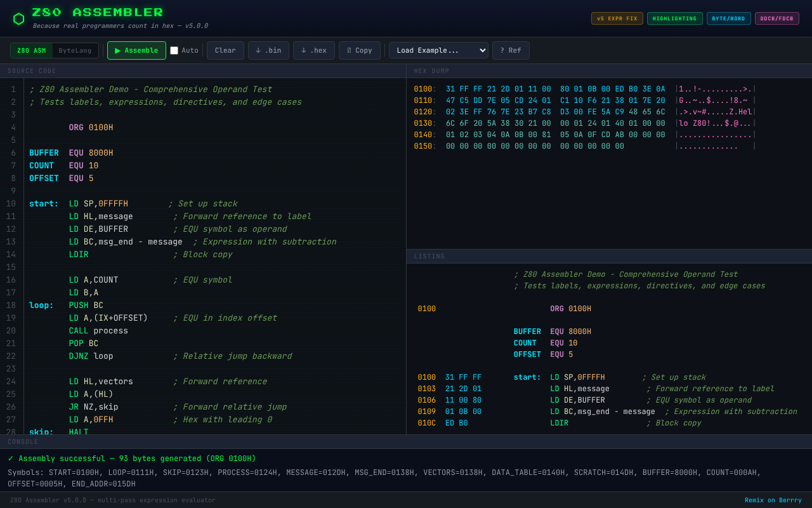
Task: Click the DDCB/FDCB badge
Action: click(x=777, y=18)
